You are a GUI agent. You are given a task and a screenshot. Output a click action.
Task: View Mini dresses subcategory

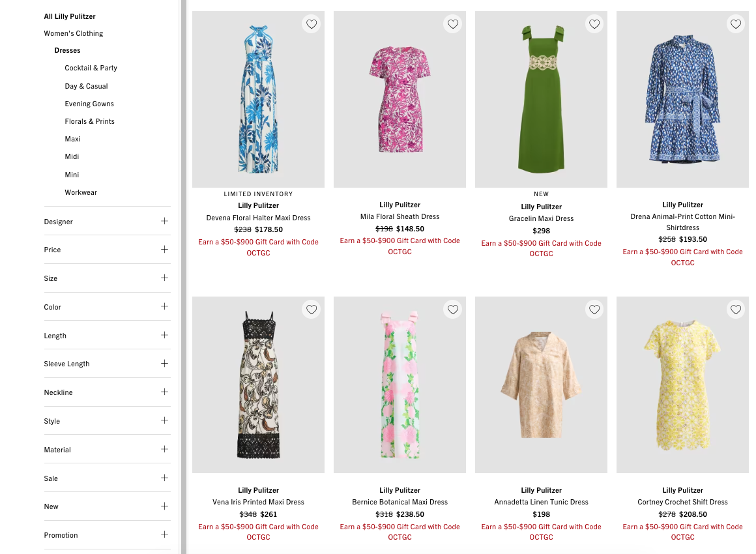tap(72, 175)
